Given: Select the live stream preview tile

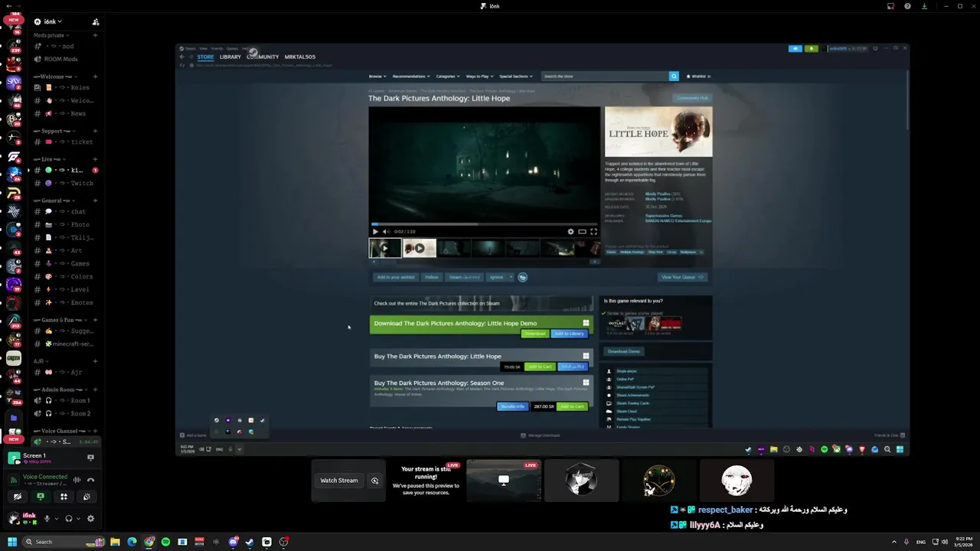Looking at the screenshot, I should pyautogui.click(x=503, y=481).
